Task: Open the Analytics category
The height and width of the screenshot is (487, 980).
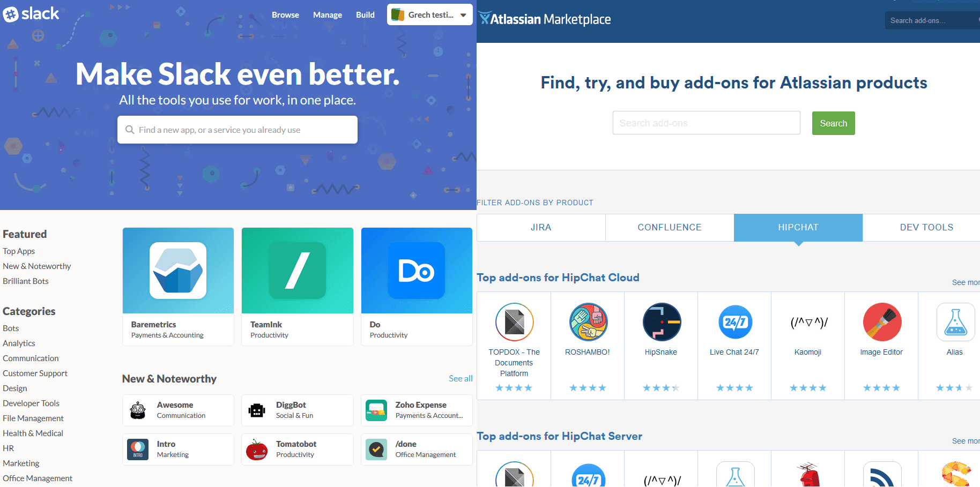Action: click(x=19, y=343)
